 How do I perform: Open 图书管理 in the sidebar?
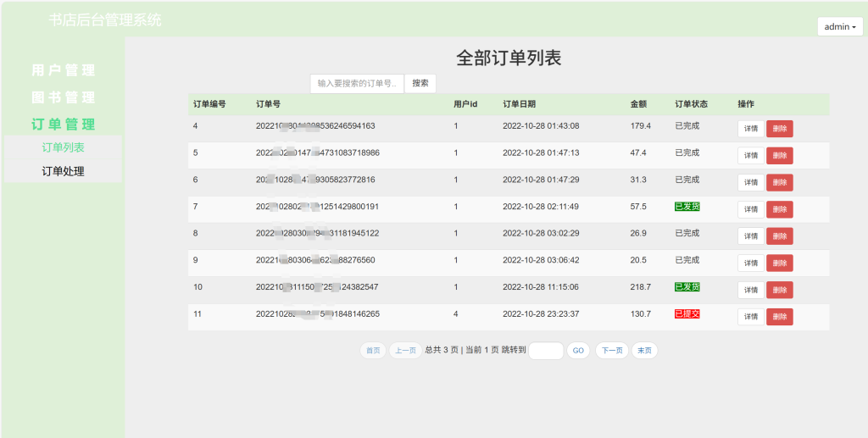click(x=63, y=97)
